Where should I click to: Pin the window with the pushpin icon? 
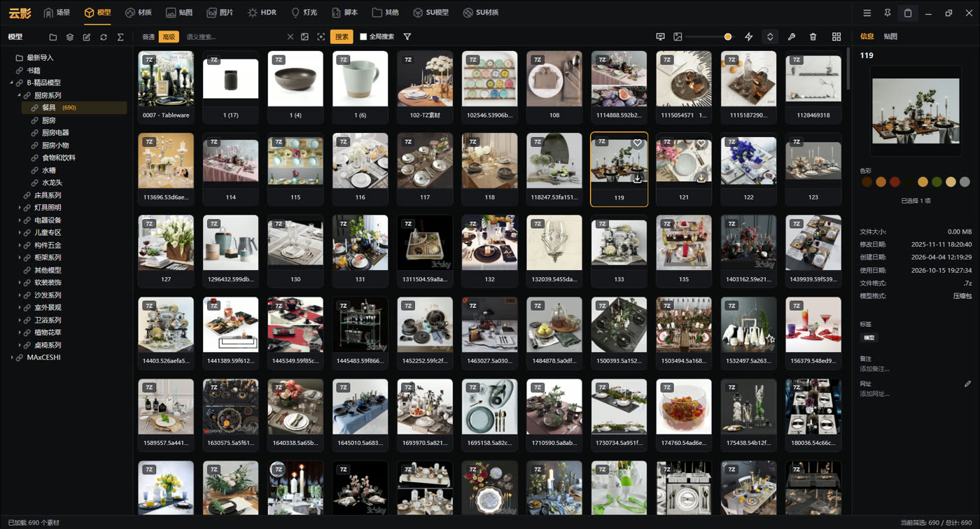[888, 13]
